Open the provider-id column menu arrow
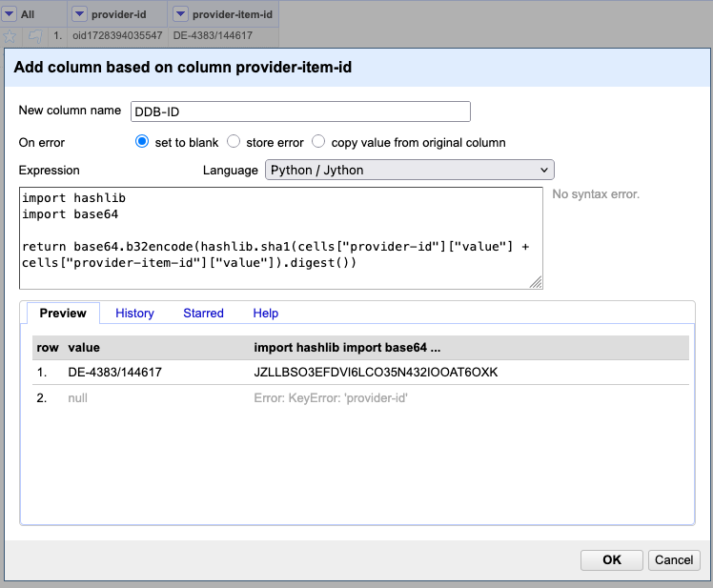Screen dimensions: 713x588 click(x=80, y=13)
